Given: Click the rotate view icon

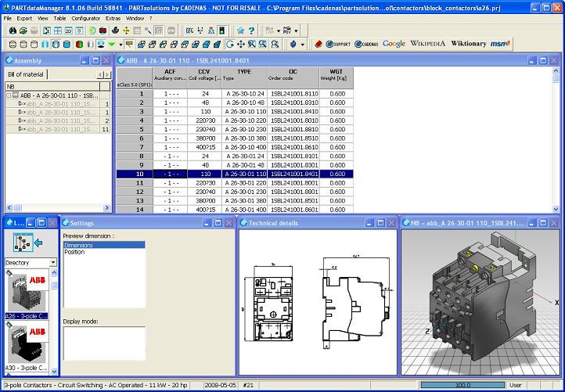Looking at the screenshot, I should [229, 45].
